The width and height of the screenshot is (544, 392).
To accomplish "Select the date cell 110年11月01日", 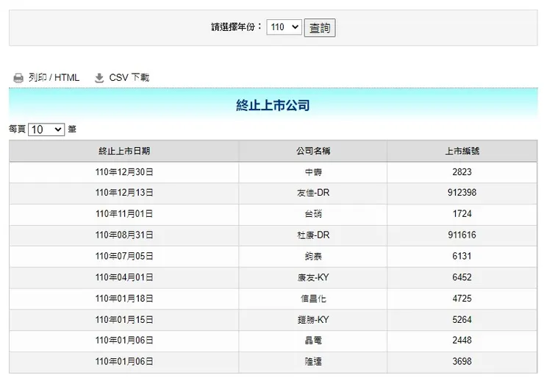I will coord(124,214).
